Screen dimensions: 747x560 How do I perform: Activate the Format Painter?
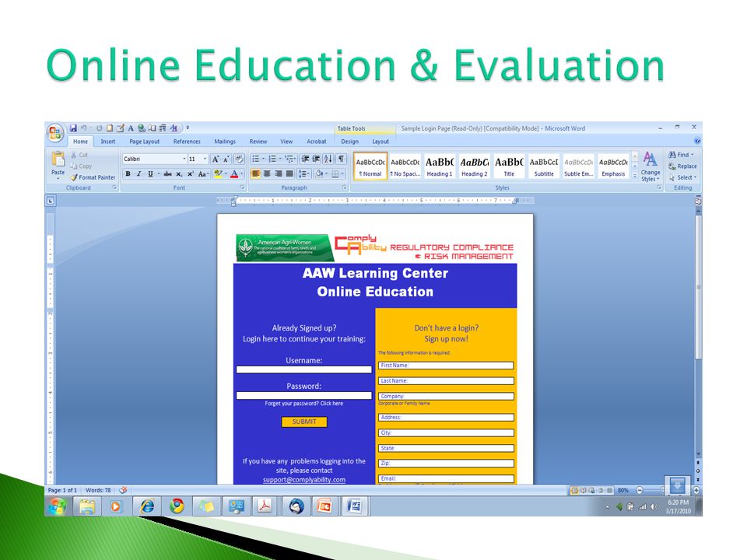point(93,177)
